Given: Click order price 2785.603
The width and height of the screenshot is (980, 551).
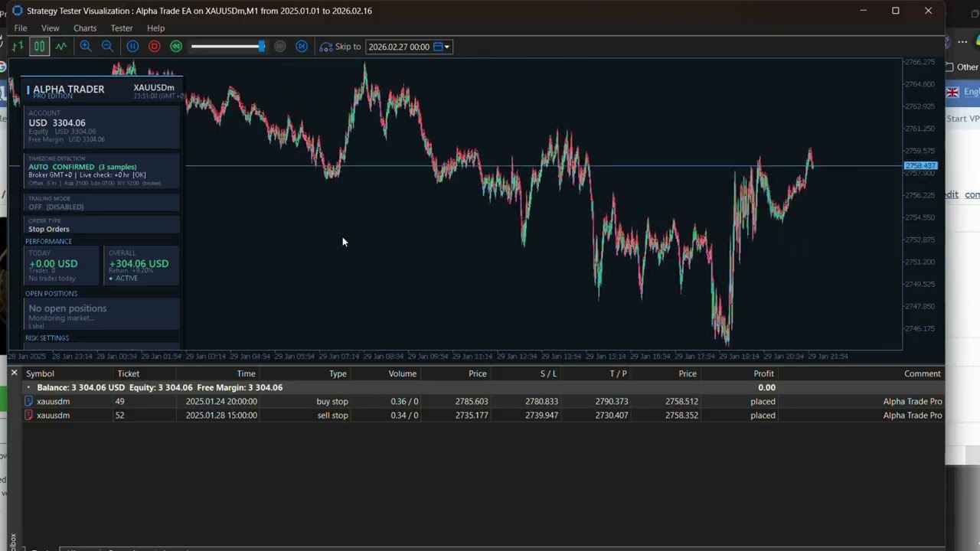Looking at the screenshot, I should point(471,401).
